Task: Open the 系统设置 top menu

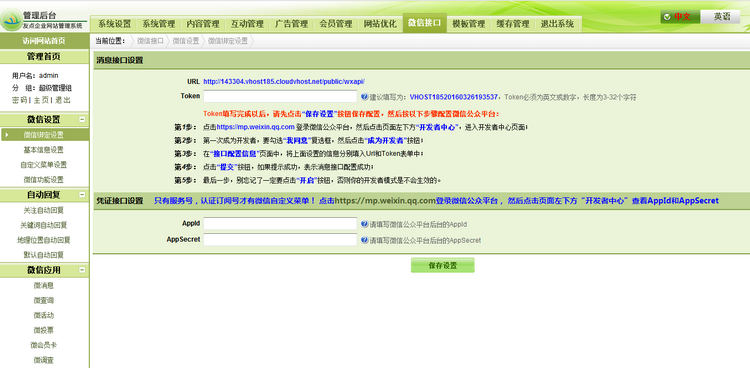Action: 114,24
